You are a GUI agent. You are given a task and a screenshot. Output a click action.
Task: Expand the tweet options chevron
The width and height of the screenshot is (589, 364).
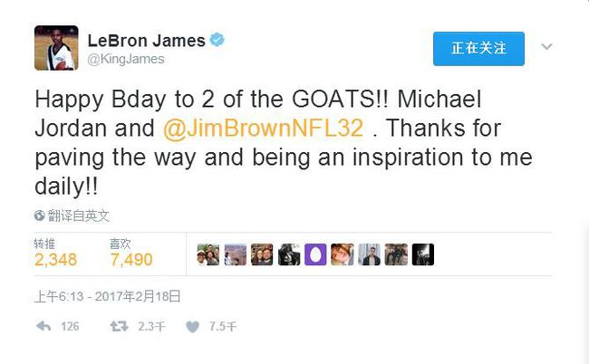(546, 46)
